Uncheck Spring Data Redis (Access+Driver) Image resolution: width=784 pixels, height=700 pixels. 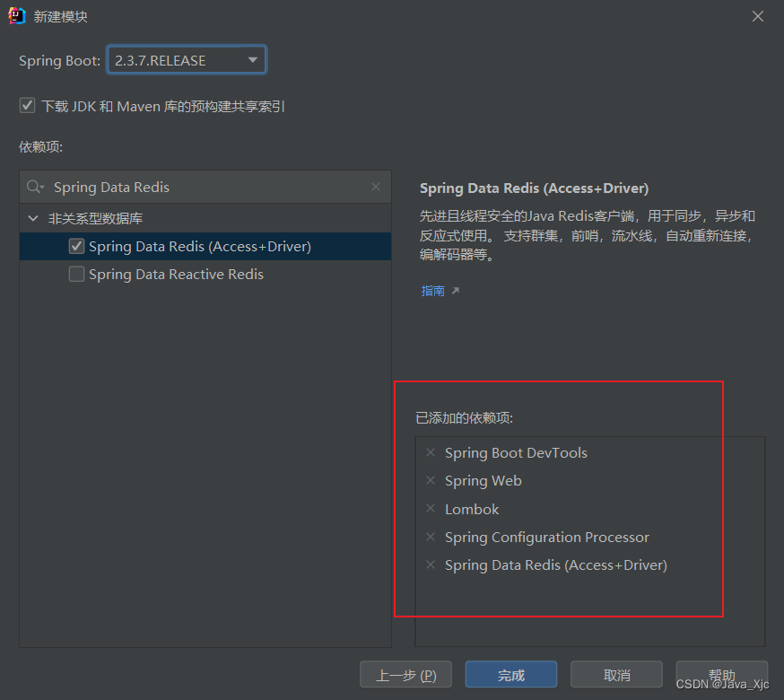76,246
